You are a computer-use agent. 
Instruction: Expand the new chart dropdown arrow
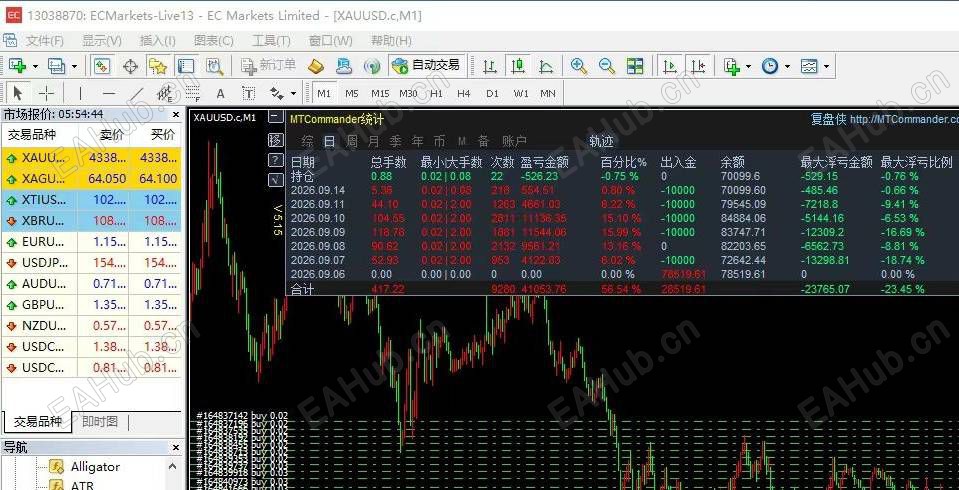click(x=35, y=67)
